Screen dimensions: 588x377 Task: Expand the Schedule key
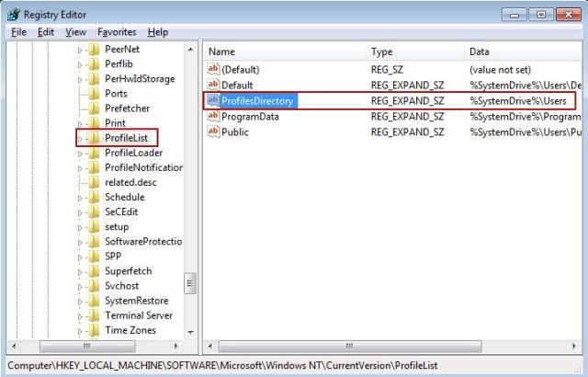coord(80,198)
